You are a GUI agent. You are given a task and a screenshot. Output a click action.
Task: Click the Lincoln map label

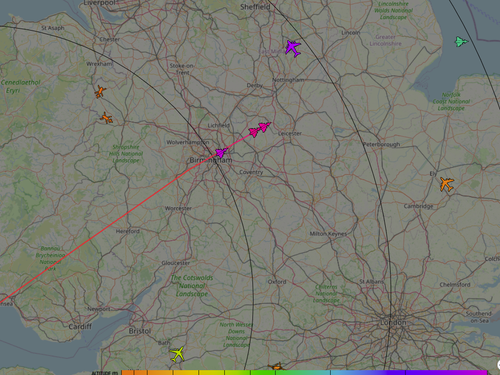pyautogui.click(x=351, y=33)
